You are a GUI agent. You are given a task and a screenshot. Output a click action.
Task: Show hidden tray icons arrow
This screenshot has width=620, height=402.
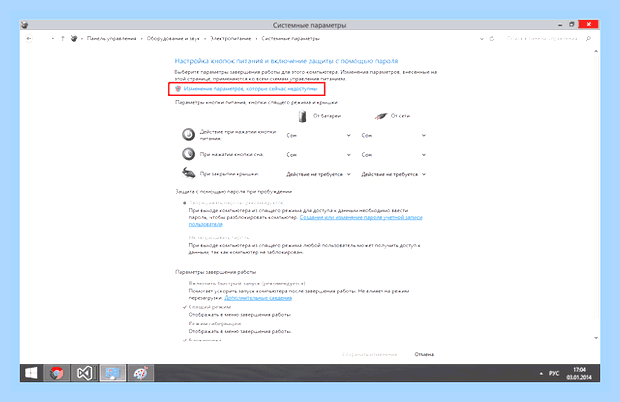(541, 374)
